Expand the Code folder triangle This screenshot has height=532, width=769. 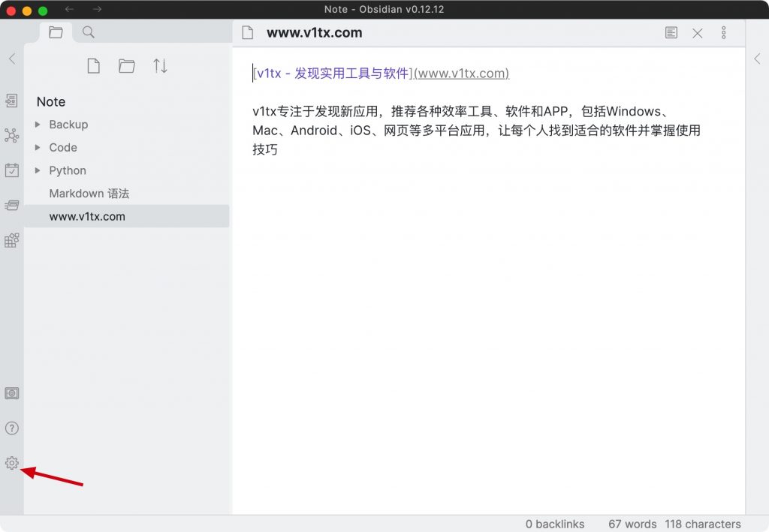coord(38,148)
